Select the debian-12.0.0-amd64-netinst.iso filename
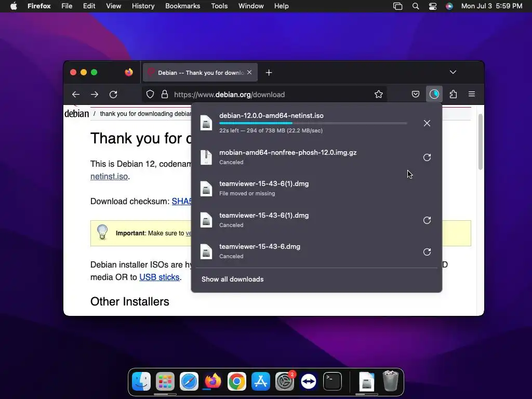 click(271, 116)
